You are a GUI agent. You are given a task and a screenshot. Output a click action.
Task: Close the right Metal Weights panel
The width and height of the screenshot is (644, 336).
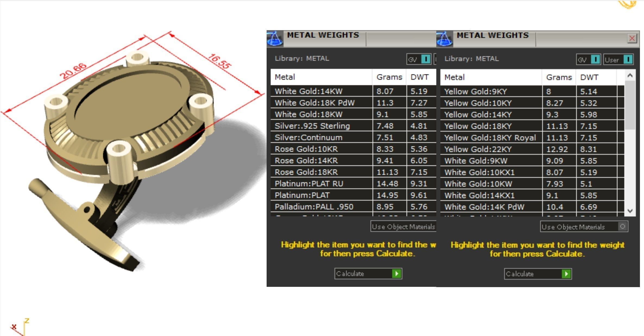(x=632, y=38)
